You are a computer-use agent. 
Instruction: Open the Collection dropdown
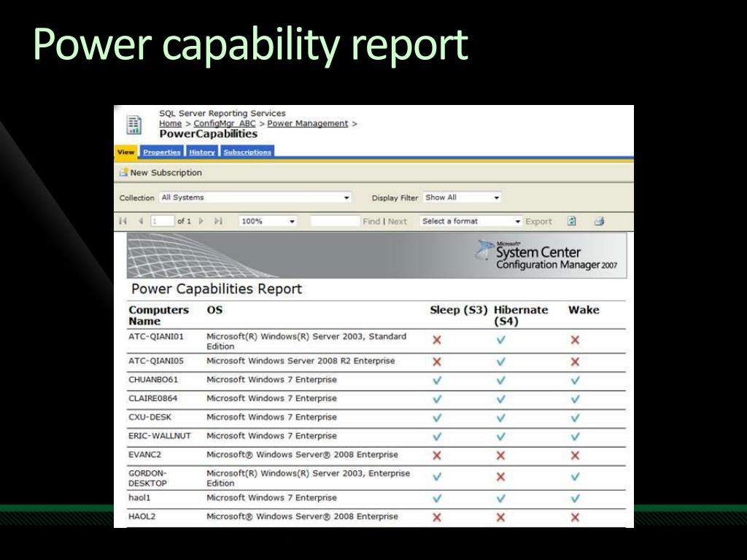point(255,198)
